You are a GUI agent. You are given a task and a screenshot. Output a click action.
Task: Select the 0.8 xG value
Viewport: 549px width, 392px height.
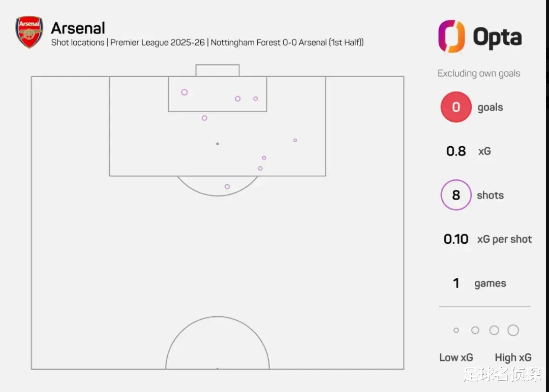pyautogui.click(x=456, y=151)
